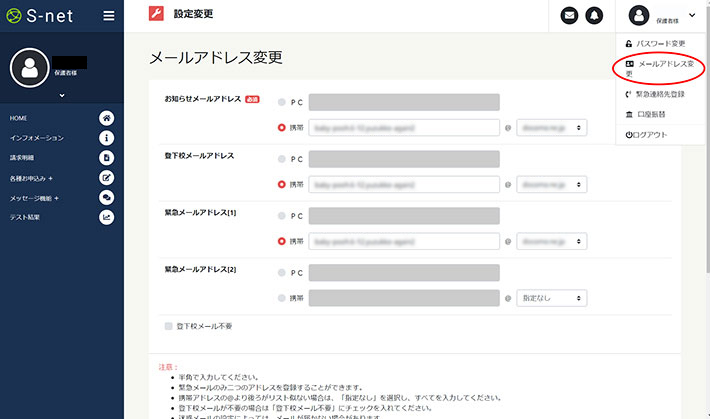Click the テスト結果 chart icon
Viewport: 710px width, 419px height.
pos(107,217)
